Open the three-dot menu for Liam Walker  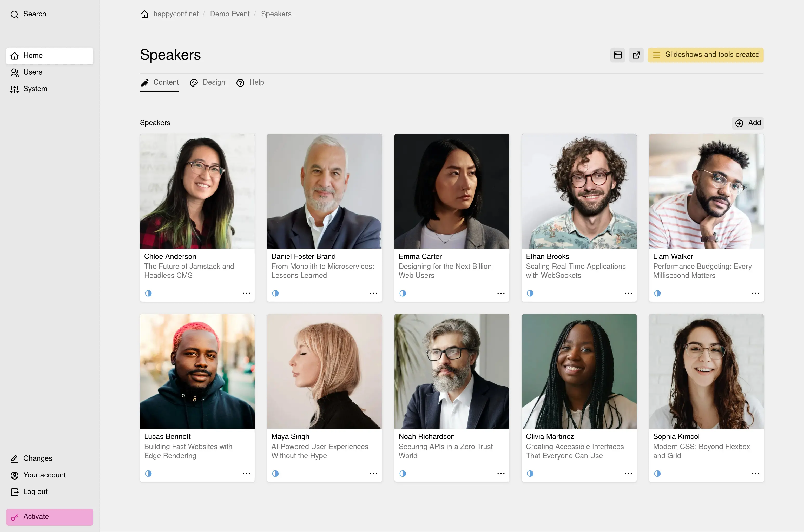(755, 293)
